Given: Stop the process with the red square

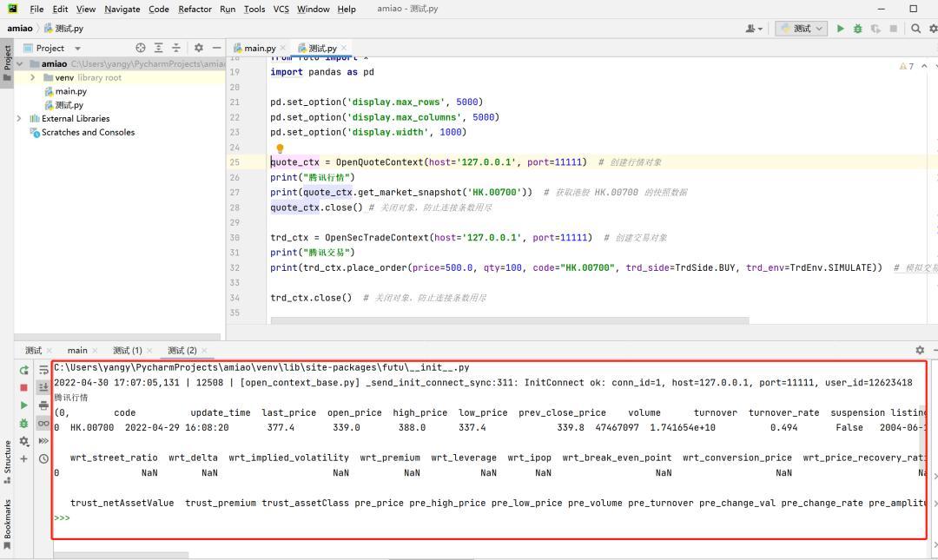Looking at the screenshot, I should point(24,387).
